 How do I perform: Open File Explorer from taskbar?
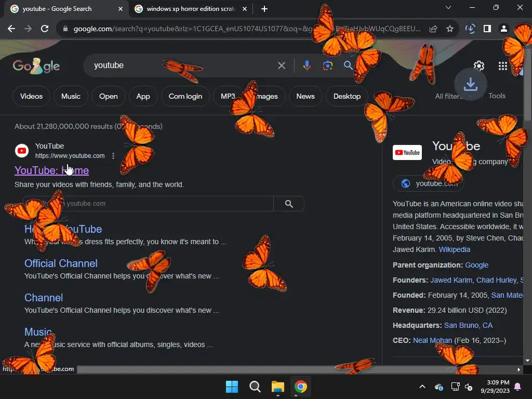point(277,387)
